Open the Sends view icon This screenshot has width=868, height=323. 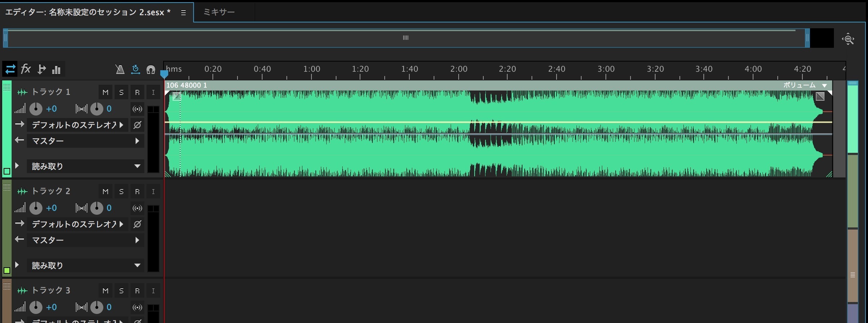pos(41,69)
